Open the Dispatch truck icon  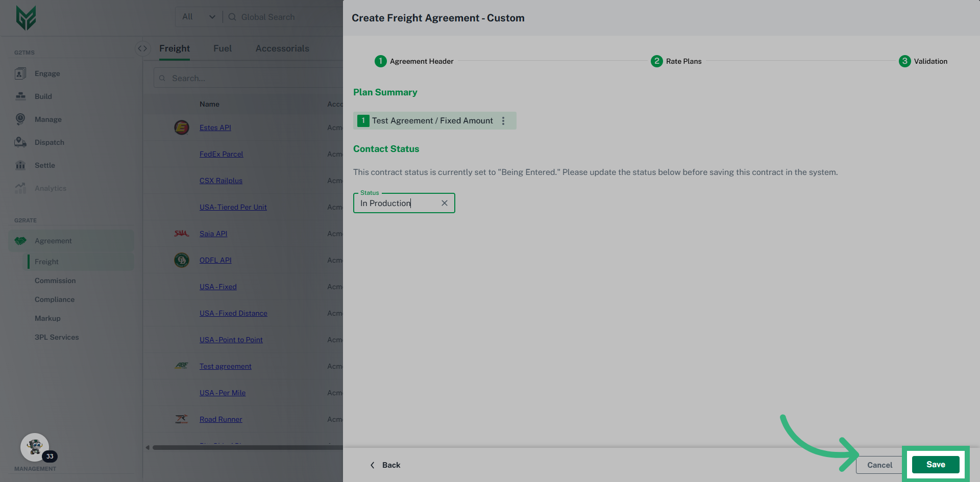click(x=20, y=142)
